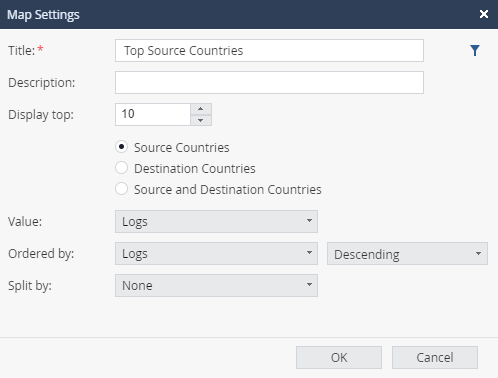This screenshot has height=378, width=498.
Task: Decrease Display top value with down arrow
Action: [x=201, y=120]
